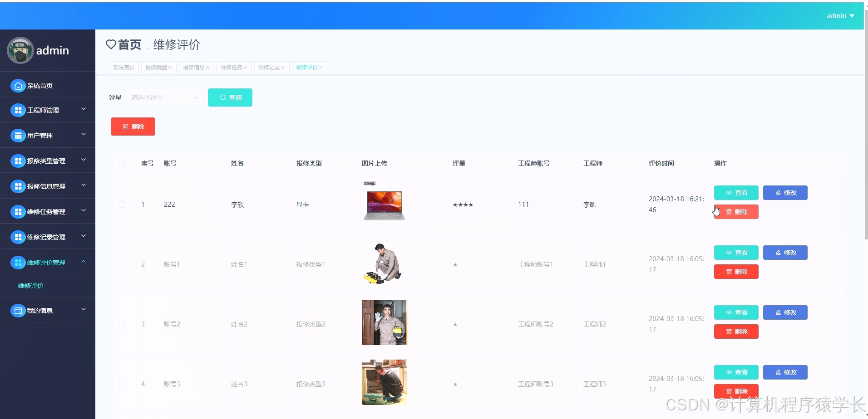The width and height of the screenshot is (868, 419).
Task: Click the heart icon beside 首页 breadcrumb
Action: 111,44
